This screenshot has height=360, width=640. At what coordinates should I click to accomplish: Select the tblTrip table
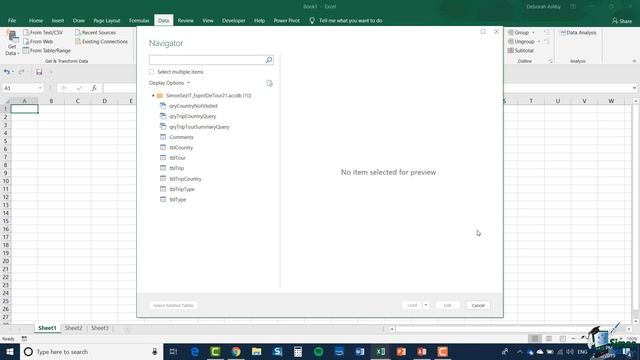(176, 168)
